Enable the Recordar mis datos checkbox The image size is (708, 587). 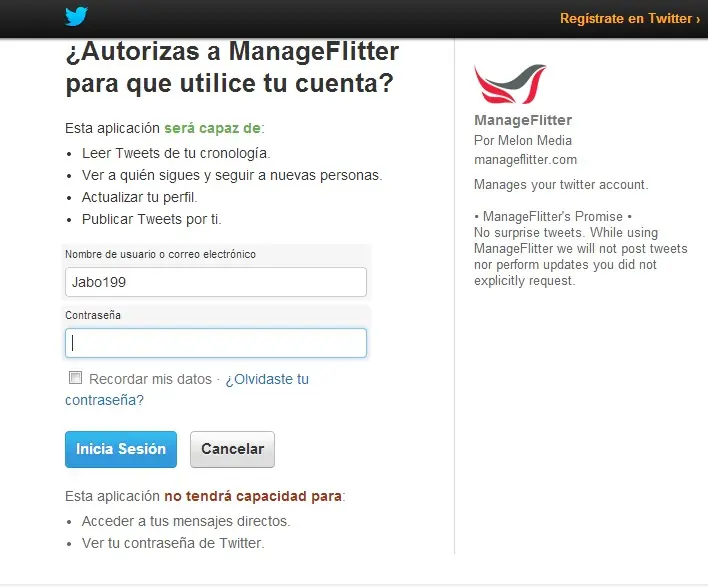(75, 377)
